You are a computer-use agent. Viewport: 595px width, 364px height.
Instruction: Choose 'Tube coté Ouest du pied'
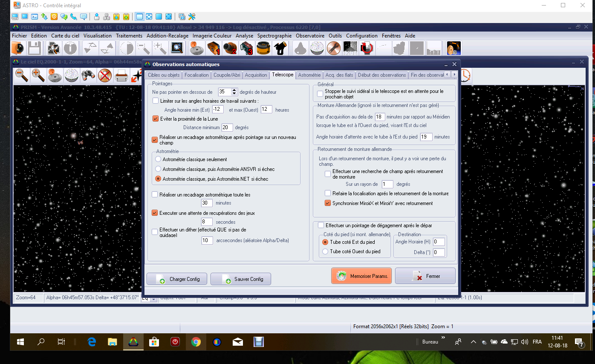click(x=325, y=251)
